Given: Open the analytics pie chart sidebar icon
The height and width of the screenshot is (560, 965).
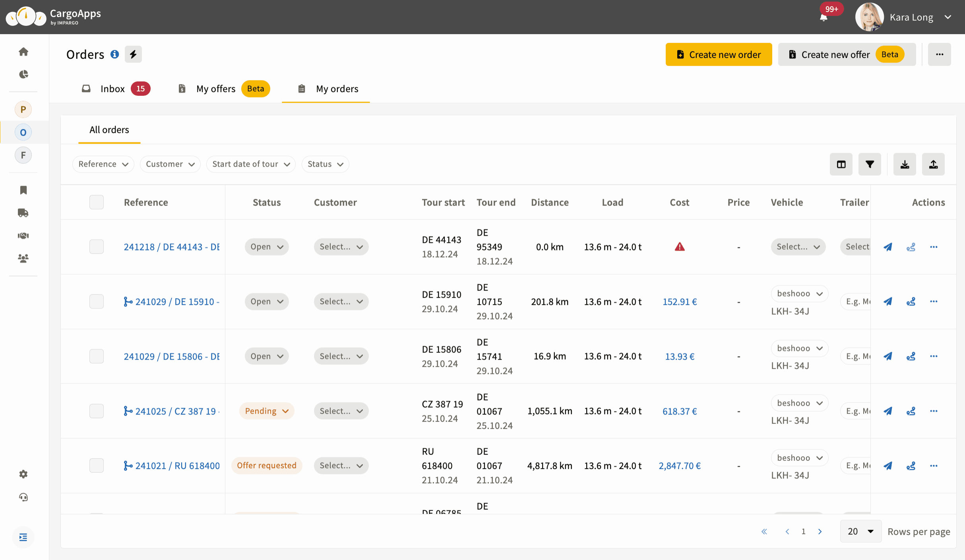Looking at the screenshot, I should click(x=23, y=74).
